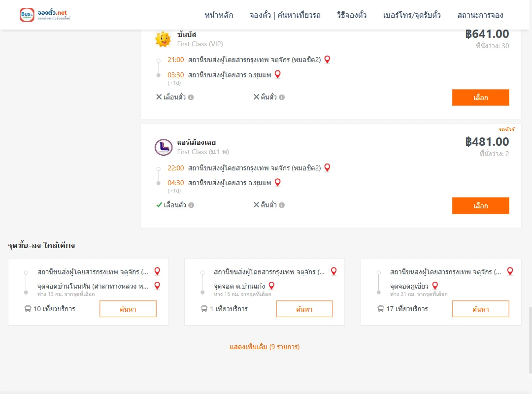
Task: Click the departure pin in ภูเขียว card
Action: (510, 271)
